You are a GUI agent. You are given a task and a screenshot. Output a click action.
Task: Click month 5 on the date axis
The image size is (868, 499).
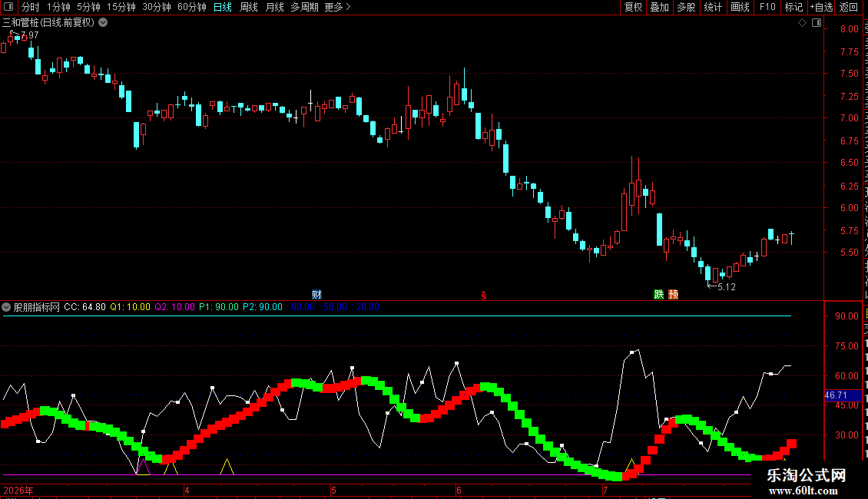point(334,490)
